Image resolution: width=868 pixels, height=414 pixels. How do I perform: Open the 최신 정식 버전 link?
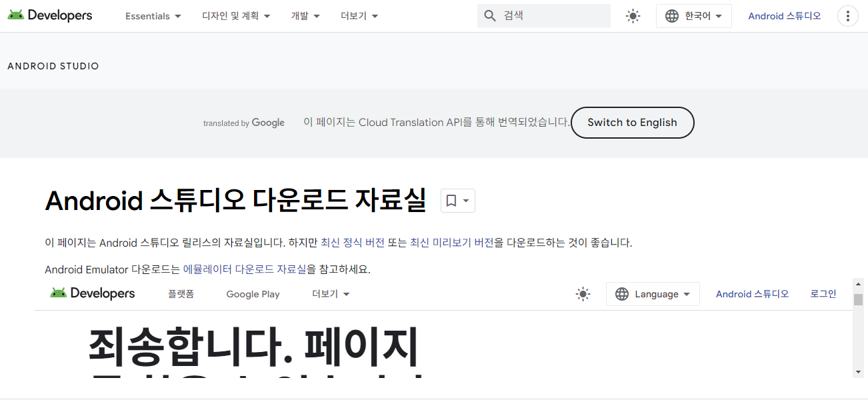click(353, 243)
